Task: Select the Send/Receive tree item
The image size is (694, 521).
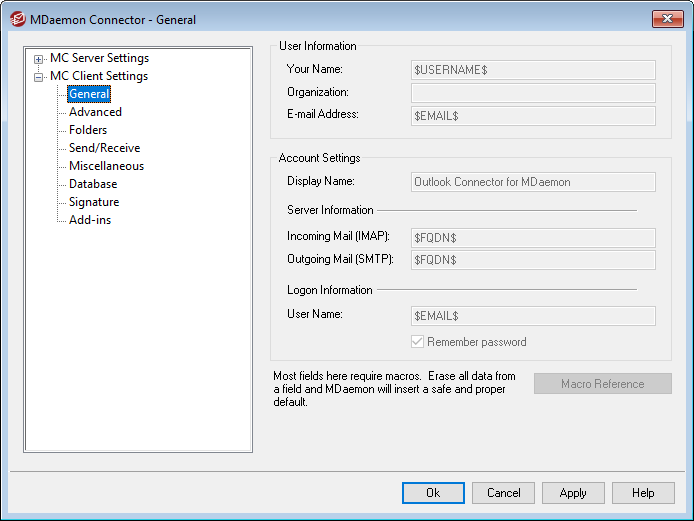Action: 104,148
